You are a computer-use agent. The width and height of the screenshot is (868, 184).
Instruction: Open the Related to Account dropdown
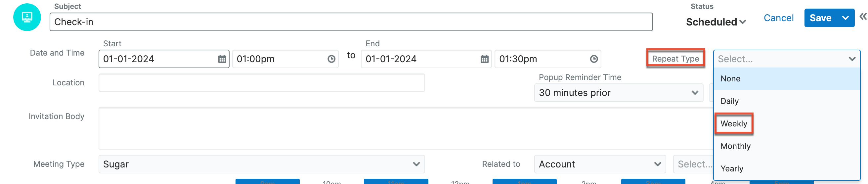coord(599,164)
